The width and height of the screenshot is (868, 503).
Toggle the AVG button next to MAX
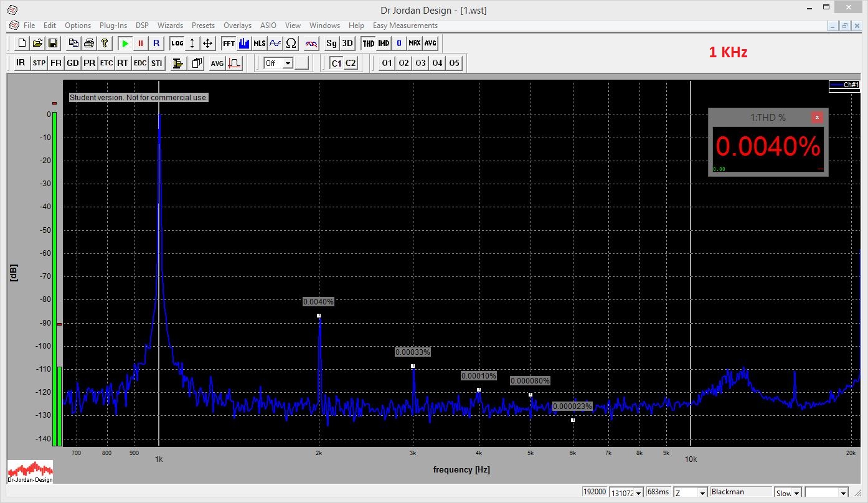tap(430, 44)
